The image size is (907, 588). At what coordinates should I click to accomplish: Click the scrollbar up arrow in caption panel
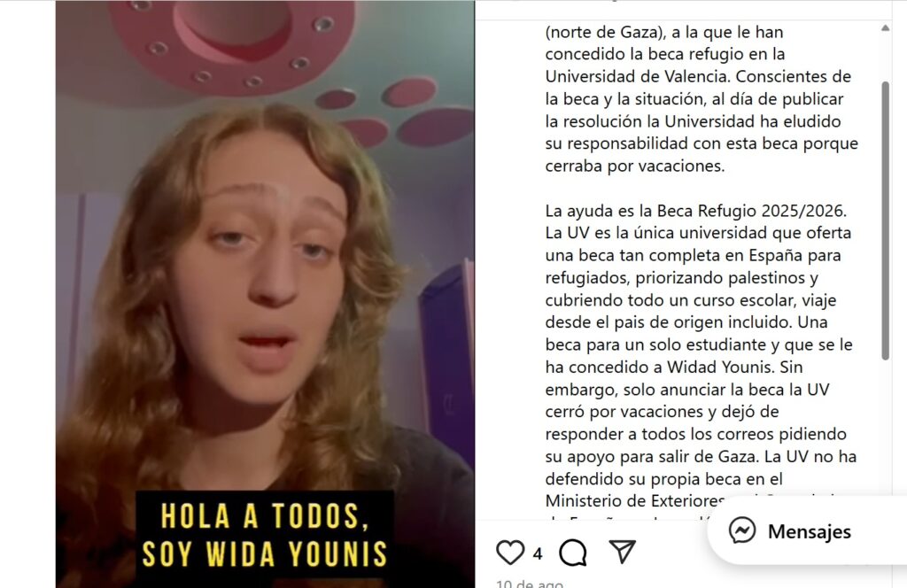click(x=885, y=27)
